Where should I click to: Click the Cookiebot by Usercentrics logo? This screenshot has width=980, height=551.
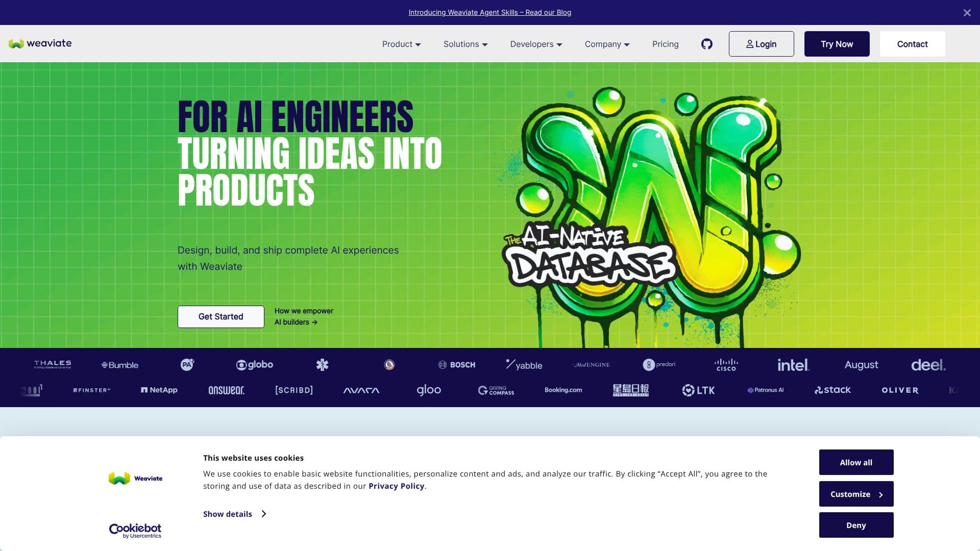point(135,531)
